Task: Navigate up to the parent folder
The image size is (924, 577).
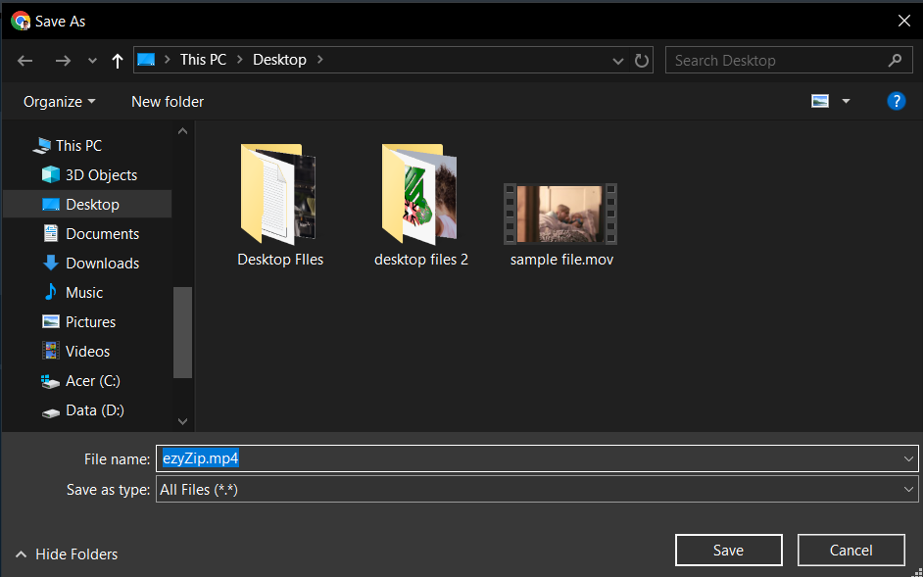Action: pos(117,60)
